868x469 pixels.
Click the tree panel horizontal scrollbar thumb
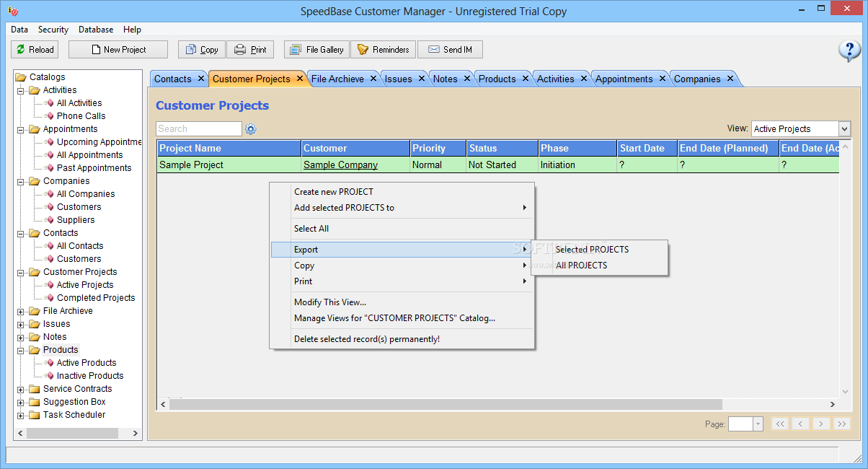click(x=72, y=434)
